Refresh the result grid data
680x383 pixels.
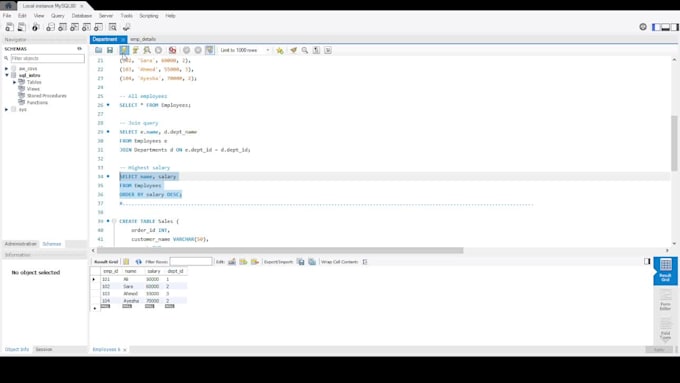pos(138,262)
